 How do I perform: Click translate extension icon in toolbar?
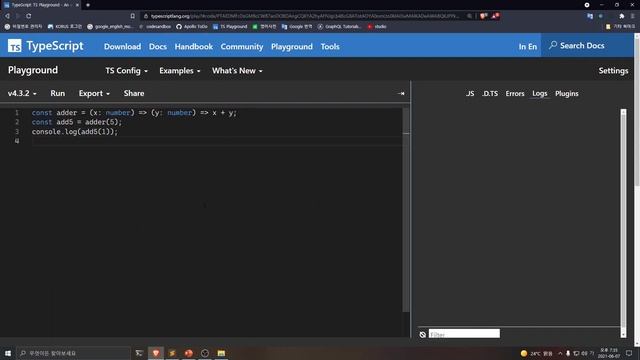(x=590, y=16)
